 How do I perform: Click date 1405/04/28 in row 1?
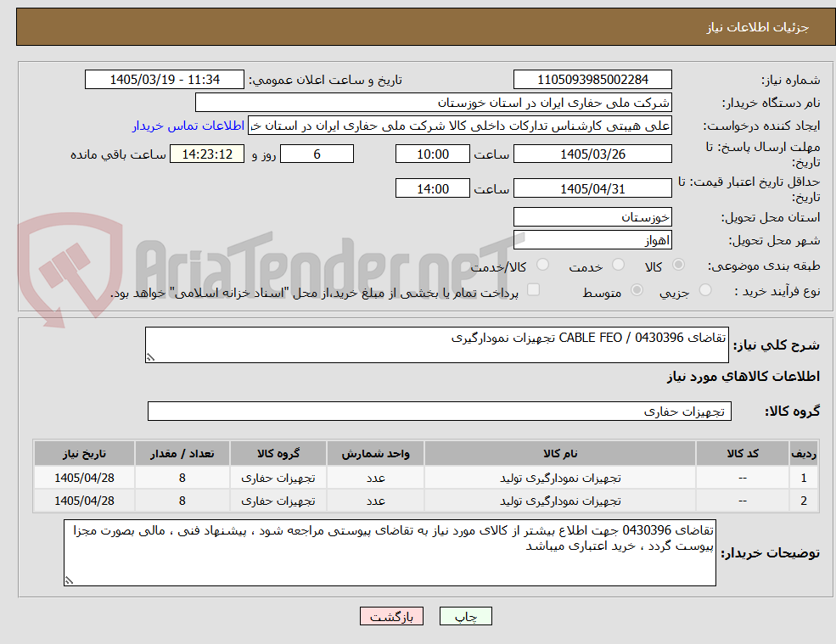pos(84,479)
